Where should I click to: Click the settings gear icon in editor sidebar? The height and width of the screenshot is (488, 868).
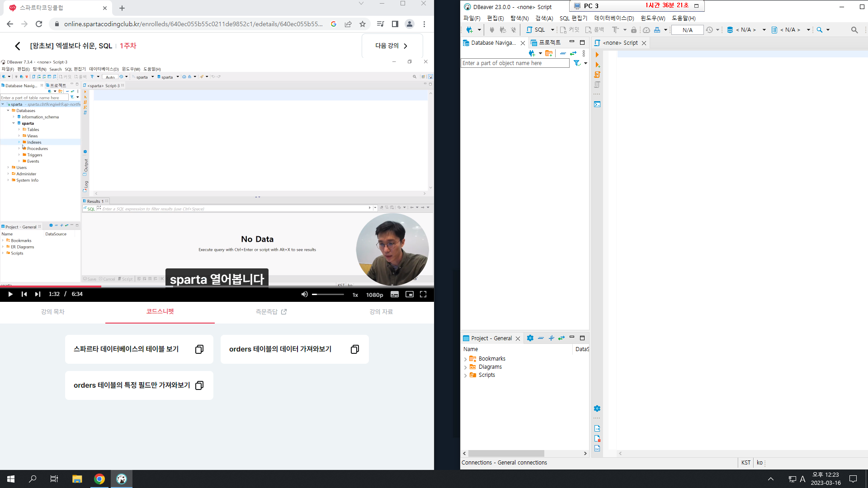597,408
